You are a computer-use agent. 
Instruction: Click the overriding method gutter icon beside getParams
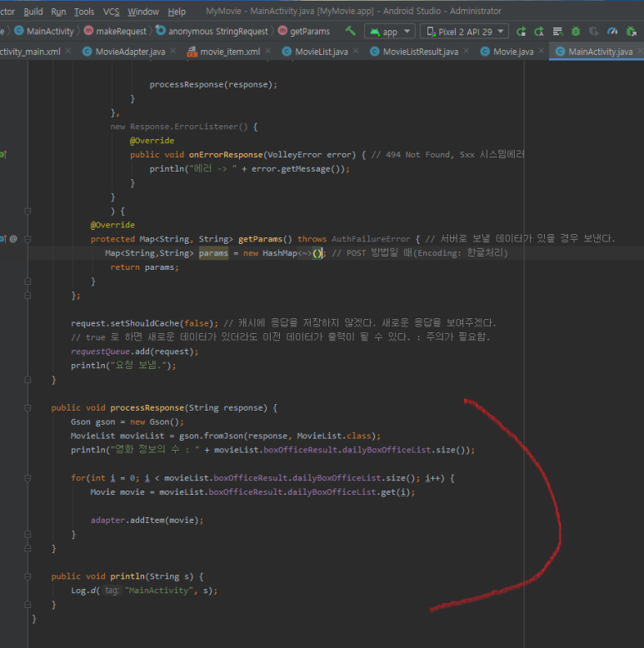point(2,238)
